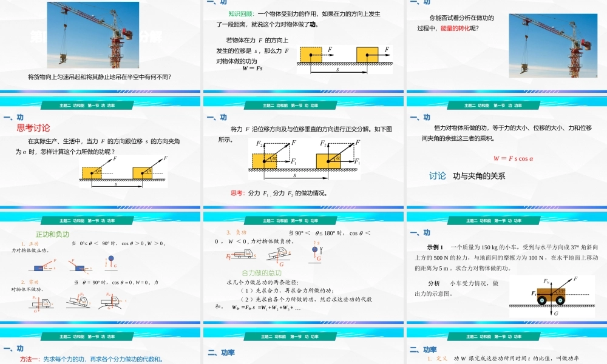Click the bold 示例 1 label
Viewport: 607px width, 364px height.
[435, 247]
